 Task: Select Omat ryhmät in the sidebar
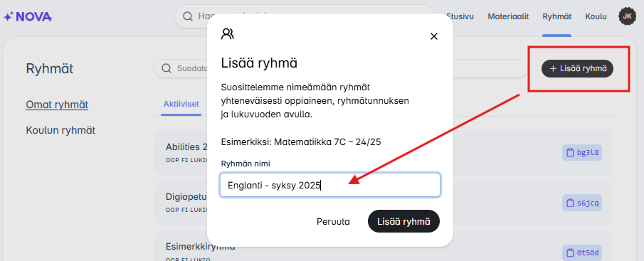(57, 105)
